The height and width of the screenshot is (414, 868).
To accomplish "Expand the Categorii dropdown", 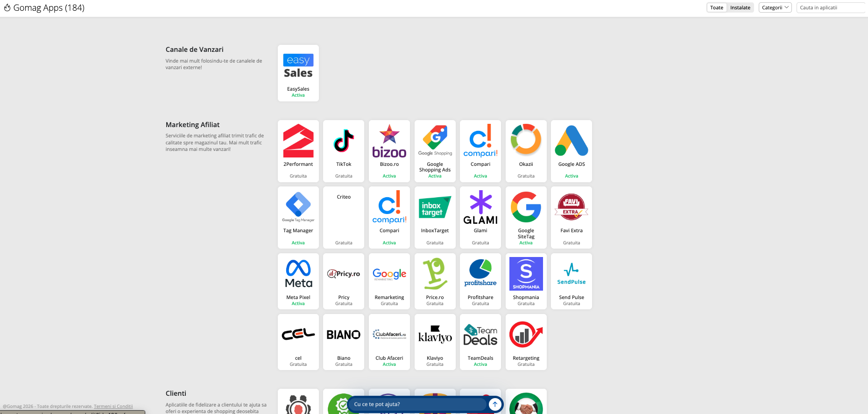I will [x=775, y=7].
